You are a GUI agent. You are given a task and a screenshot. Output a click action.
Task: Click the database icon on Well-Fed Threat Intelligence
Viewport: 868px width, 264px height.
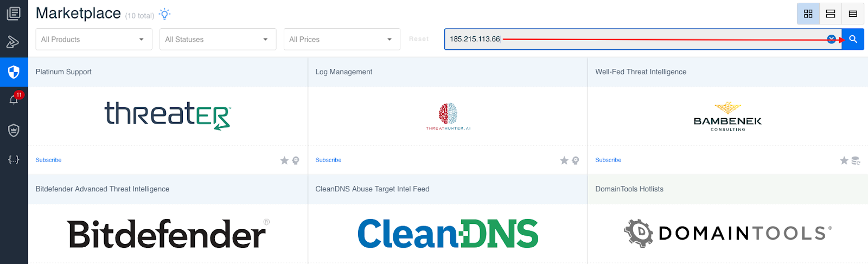coord(856,160)
